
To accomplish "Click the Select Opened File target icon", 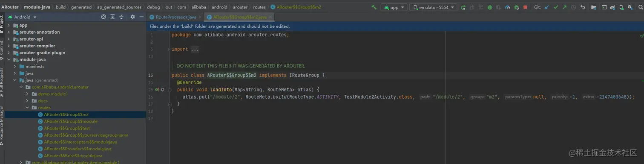I will click(x=103, y=17).
